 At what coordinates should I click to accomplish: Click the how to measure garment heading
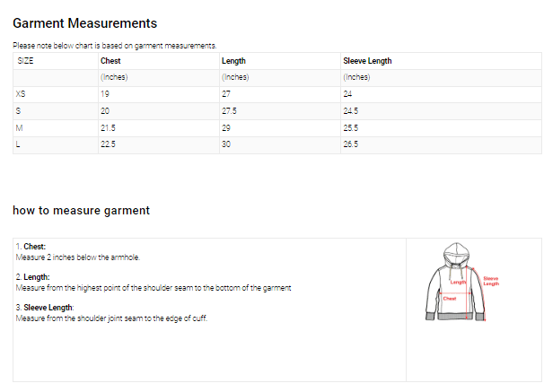81,211
